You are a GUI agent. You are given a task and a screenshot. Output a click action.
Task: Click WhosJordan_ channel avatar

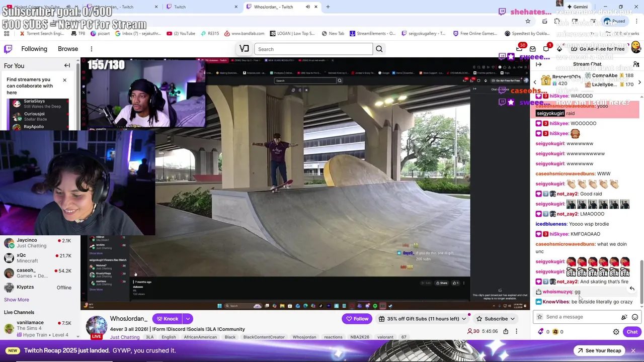pyautogui.click(x=96, y=327)
